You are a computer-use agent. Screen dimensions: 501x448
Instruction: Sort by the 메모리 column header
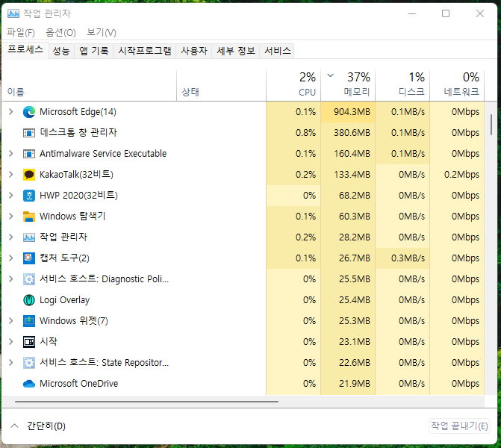(348, 85)
